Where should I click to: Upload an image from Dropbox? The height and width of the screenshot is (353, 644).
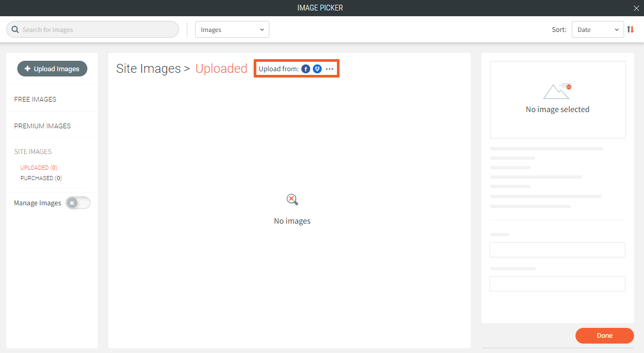pyautogui.click(x=318, y=68)
